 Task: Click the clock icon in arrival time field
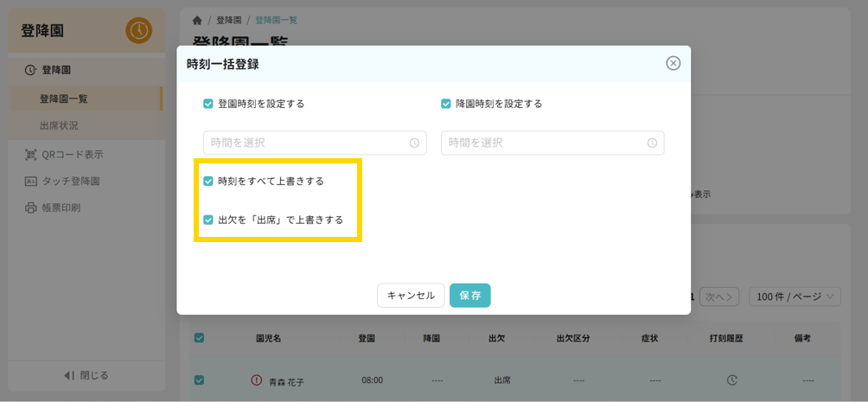pos(414,144)
